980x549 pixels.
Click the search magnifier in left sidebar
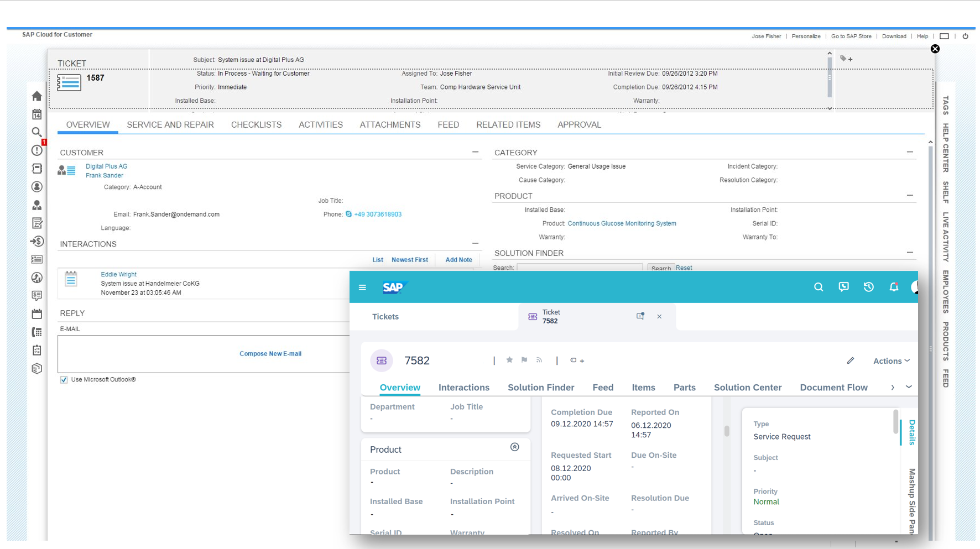[x=37, y=132]
